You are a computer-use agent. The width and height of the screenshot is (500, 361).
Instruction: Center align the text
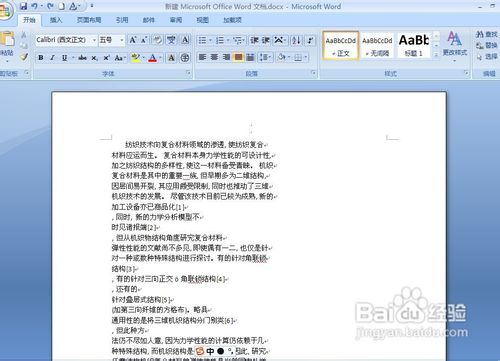(214, 57)
